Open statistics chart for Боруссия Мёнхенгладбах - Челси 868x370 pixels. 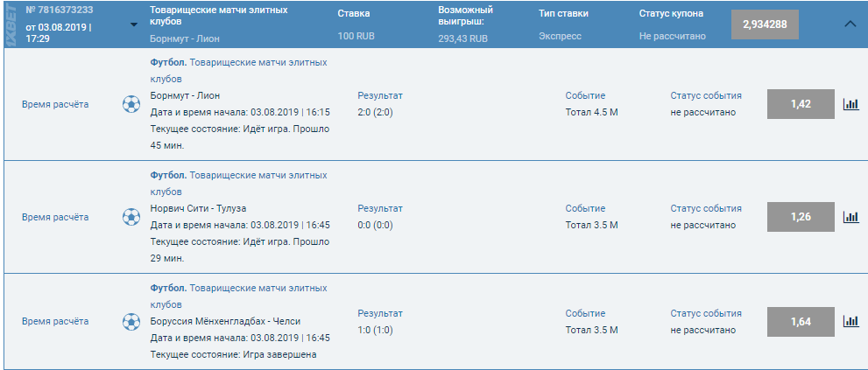coord(850,321)
